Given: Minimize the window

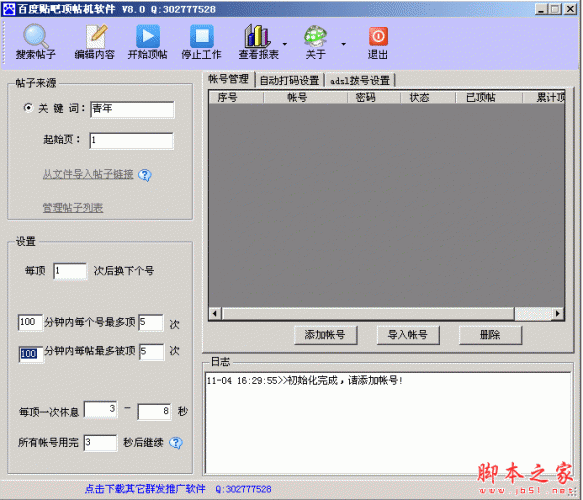Looking at the screenshot, I should point(541,9).
